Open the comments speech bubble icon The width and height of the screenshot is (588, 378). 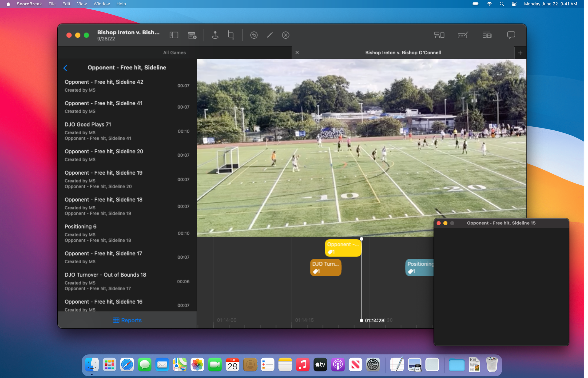511,35
